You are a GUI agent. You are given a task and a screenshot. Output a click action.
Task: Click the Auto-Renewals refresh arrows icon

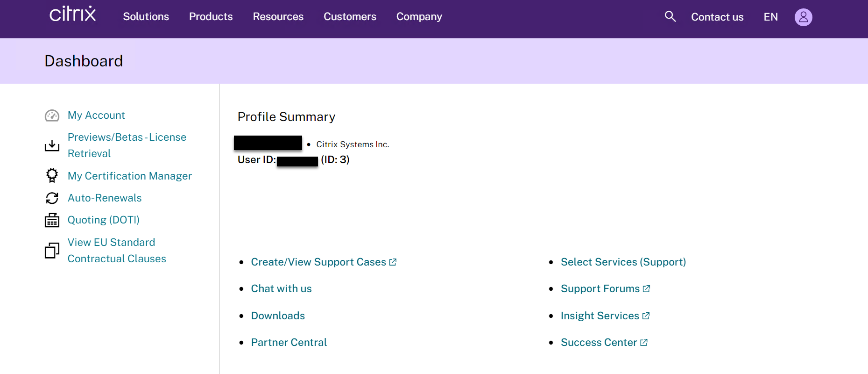click(x=52, y=198)
